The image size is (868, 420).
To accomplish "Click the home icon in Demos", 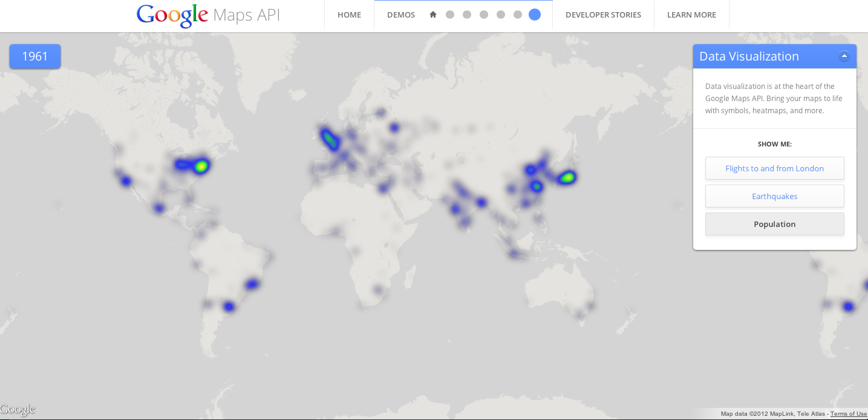I will coord(433,15).
